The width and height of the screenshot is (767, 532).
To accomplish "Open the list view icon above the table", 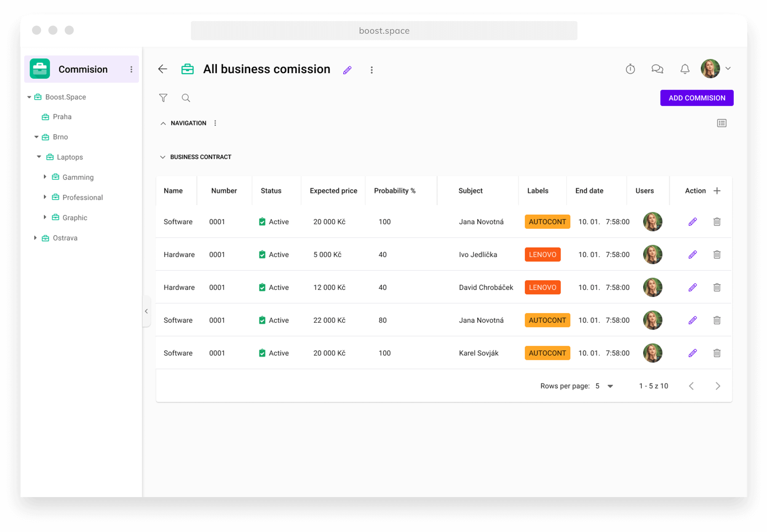I will tap(722, 123).
